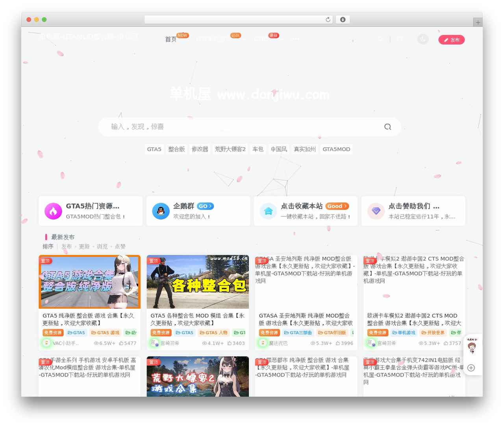Open the three-dots more menu in the navigation bar
504x427 pixels.
tap(296, 39)
